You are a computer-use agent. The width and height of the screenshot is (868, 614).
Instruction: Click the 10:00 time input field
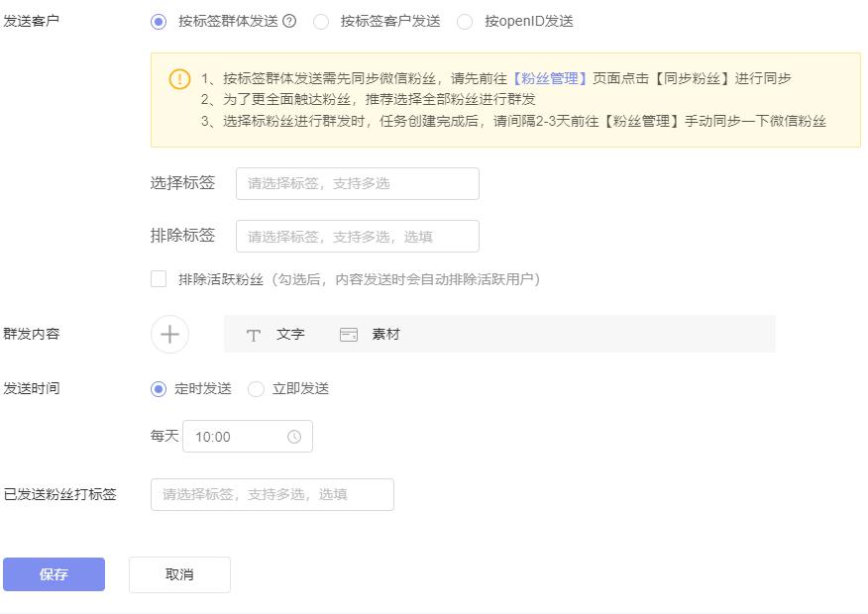[x=238, y=436]
